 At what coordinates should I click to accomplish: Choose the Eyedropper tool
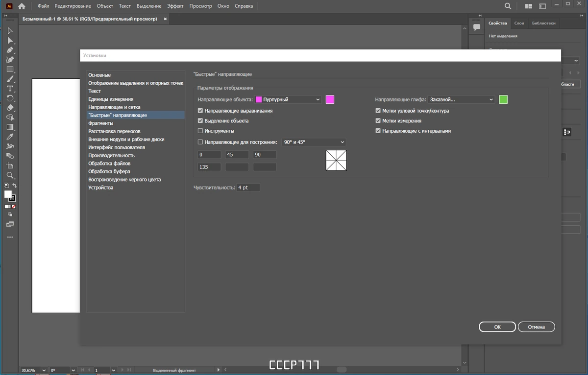pyautogui.click(x=10, y=137)
